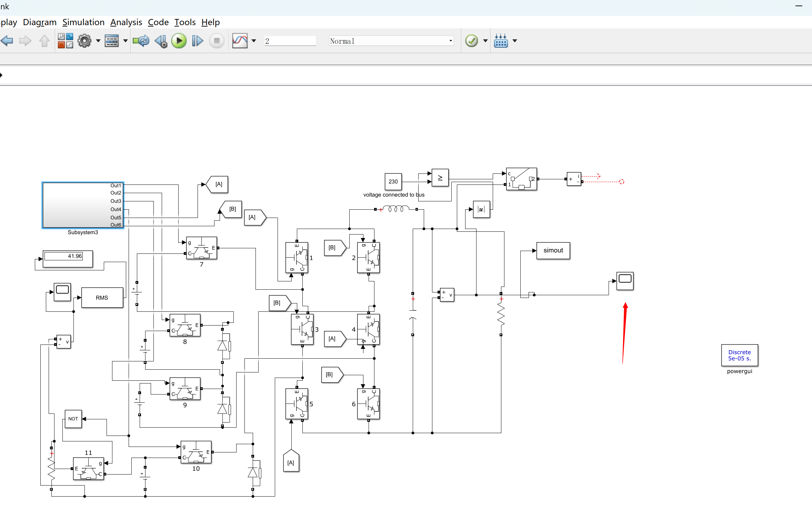Open the Simulation menu

(x=83, y=22)
